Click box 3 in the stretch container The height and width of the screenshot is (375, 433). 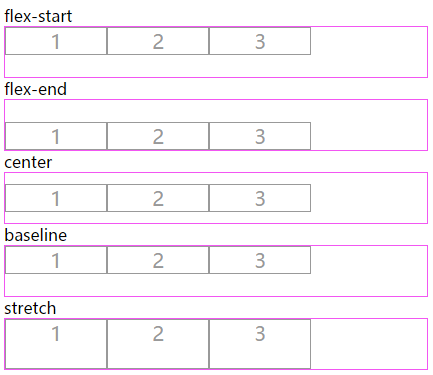tap(260, 344)
